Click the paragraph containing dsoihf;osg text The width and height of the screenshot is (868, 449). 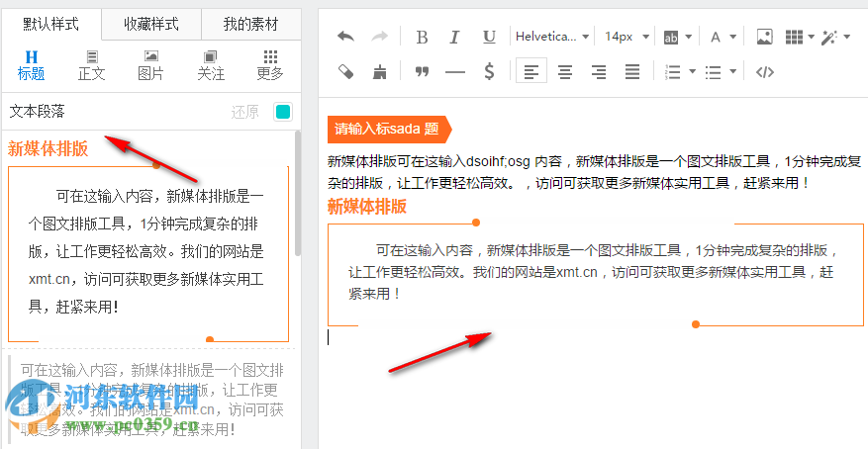595,172
